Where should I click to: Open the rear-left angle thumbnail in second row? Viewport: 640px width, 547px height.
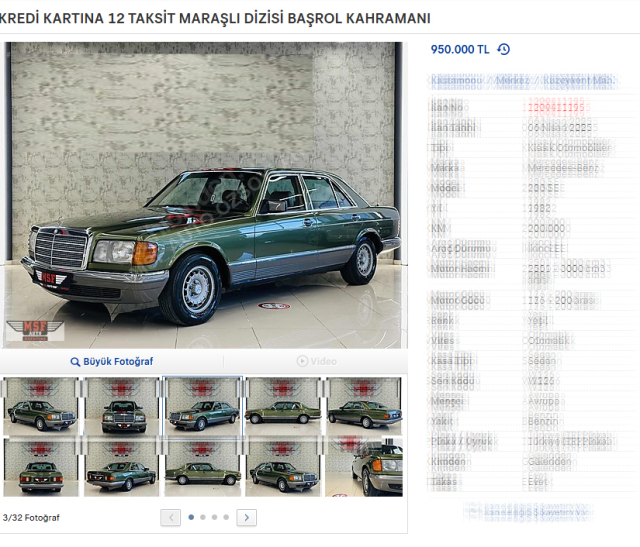click(x=122, y=467)
